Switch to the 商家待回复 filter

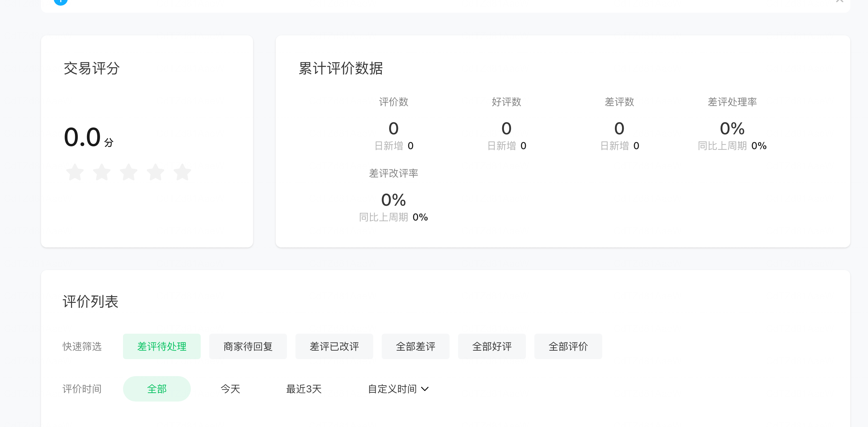(248, 346)
